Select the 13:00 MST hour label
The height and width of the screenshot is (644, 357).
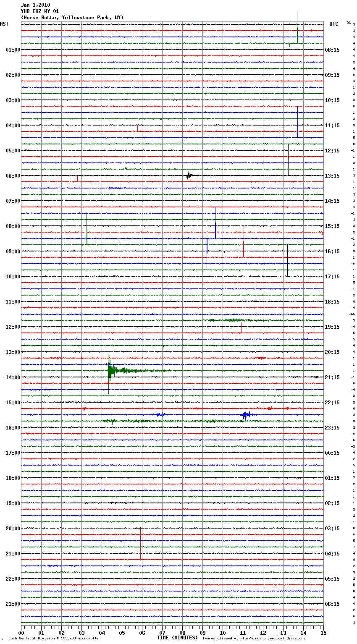pyautogui.click(x=13, y=352)
